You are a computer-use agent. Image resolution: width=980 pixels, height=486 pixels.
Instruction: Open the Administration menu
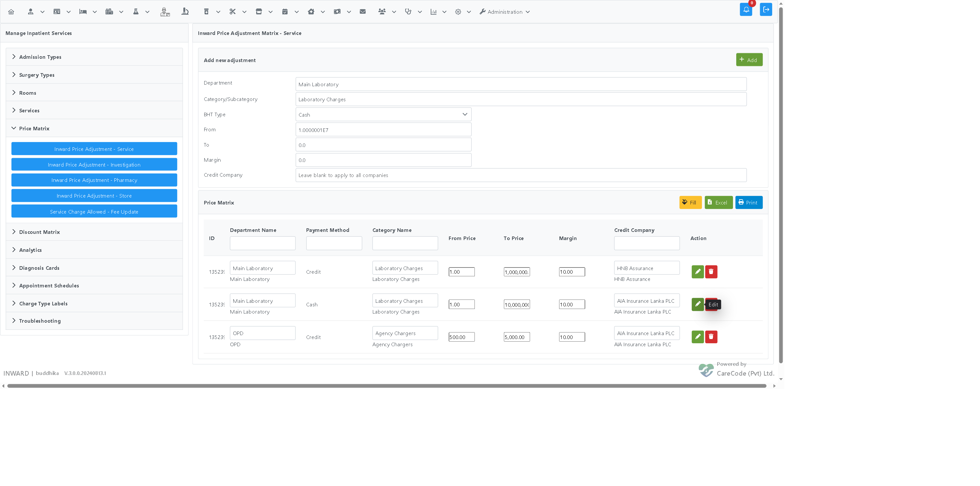tap(505, 12)
